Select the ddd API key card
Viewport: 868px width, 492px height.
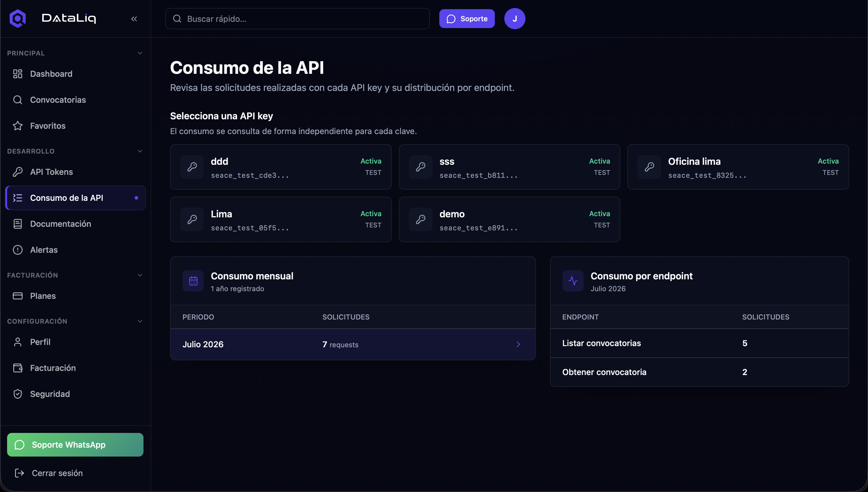(281, 167)
